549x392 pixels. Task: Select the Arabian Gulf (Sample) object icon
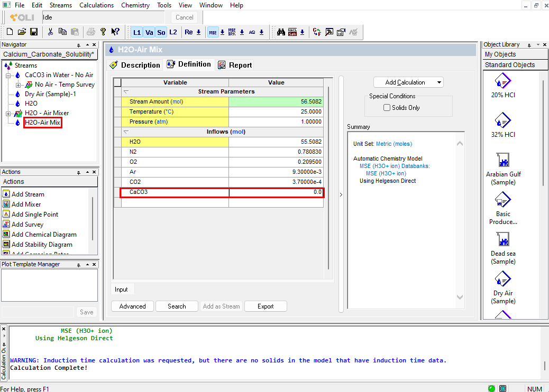503,160
